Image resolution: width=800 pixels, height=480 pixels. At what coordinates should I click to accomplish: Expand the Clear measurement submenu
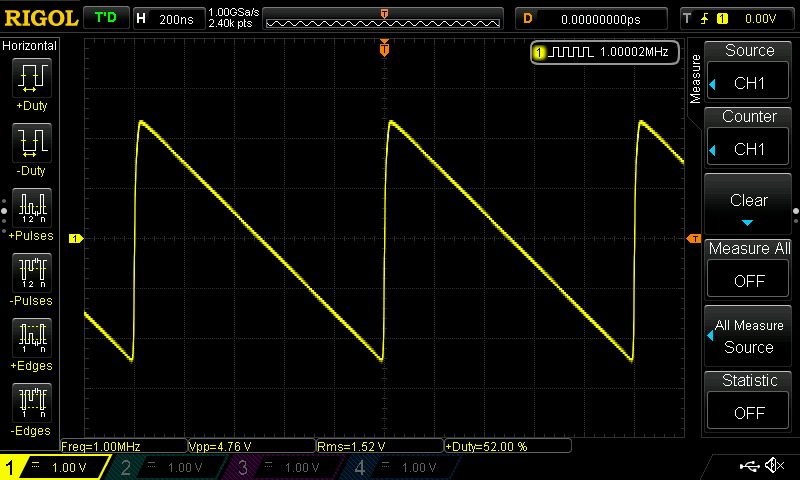pyautogui.click(x=749, y=205)
